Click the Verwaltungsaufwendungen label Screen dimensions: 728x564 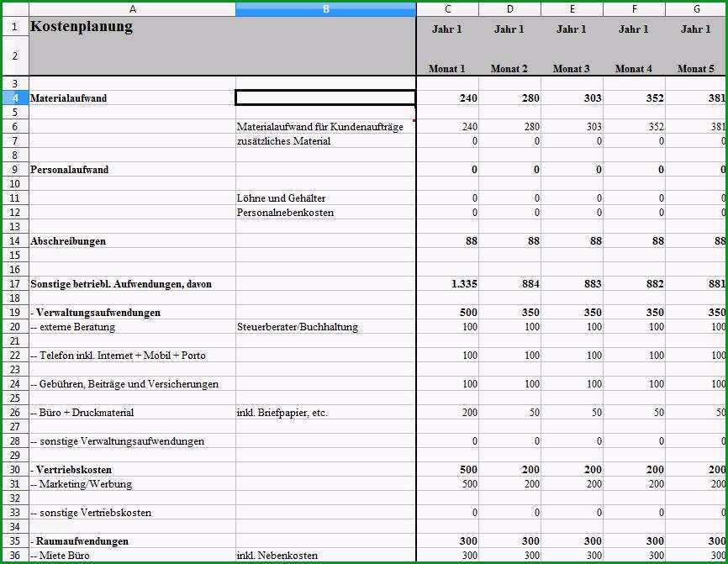[x=132, y=313]
